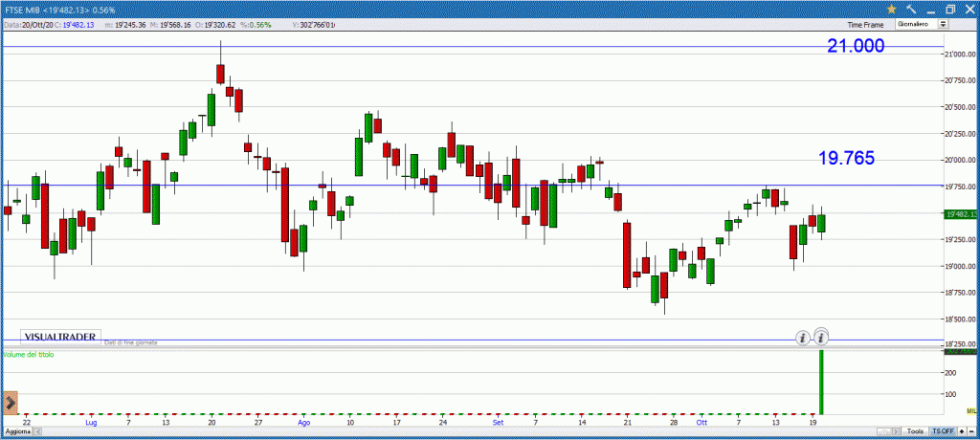Click the scrollbar left arrow
980x440 pixels.
pos(37,432)
